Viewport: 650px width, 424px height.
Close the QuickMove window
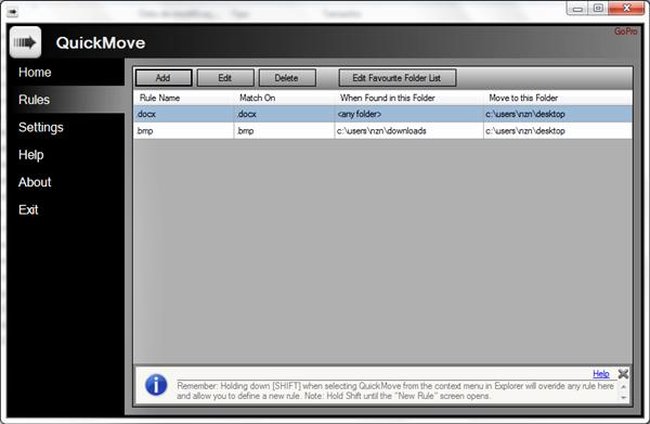626,8
